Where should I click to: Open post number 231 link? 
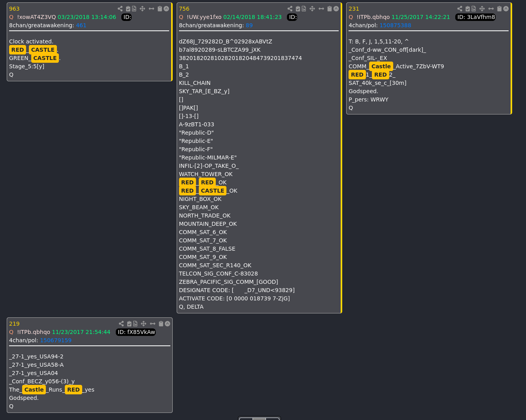click(354, 9)
